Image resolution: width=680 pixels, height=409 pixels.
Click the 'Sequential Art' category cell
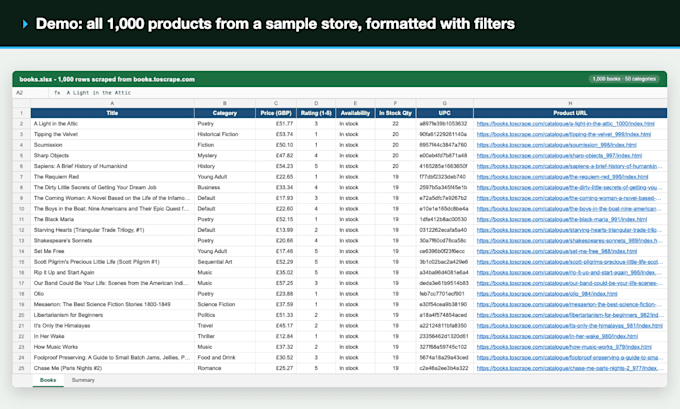pos(225,262)
